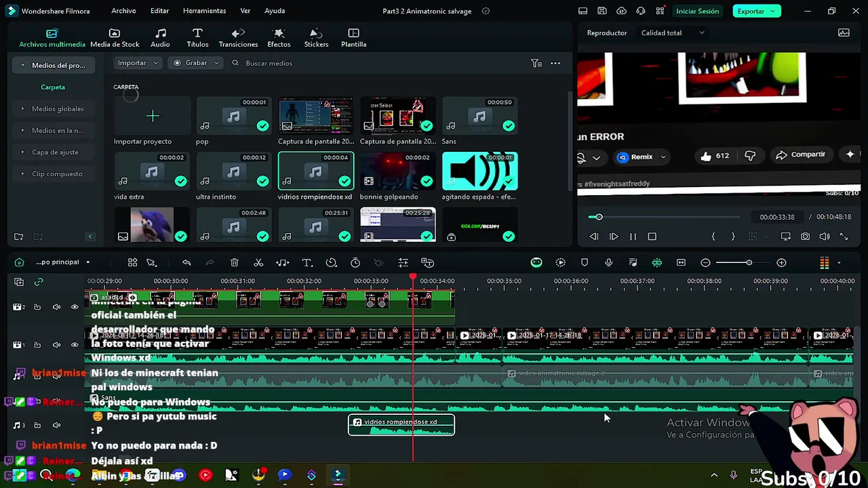Viewport: 868px width, 488px height.
Task: Pause the preview playback
Action: [633, 237]
